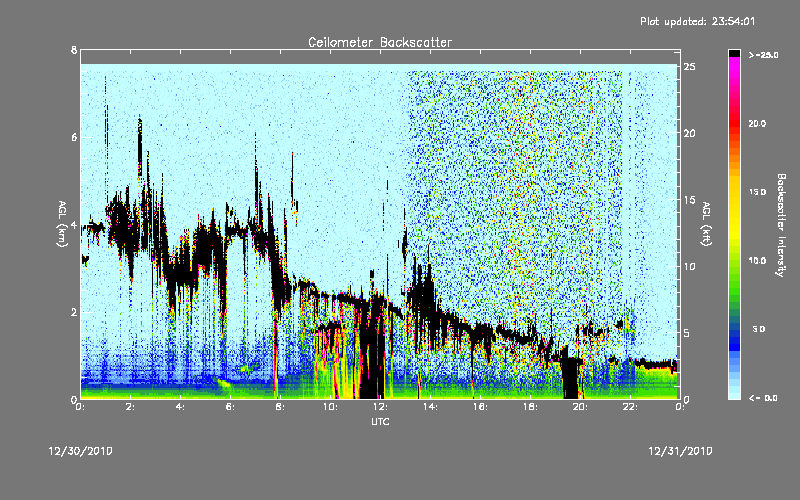Click the "6" tick on the km axis
This screenshot has height=500, width=800.
coord(74,137)
